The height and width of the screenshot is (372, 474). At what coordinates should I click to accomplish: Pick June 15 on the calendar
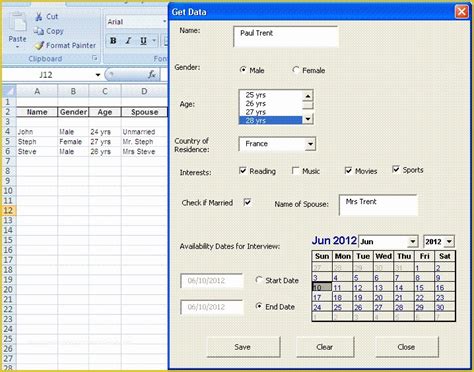(424, 288)
